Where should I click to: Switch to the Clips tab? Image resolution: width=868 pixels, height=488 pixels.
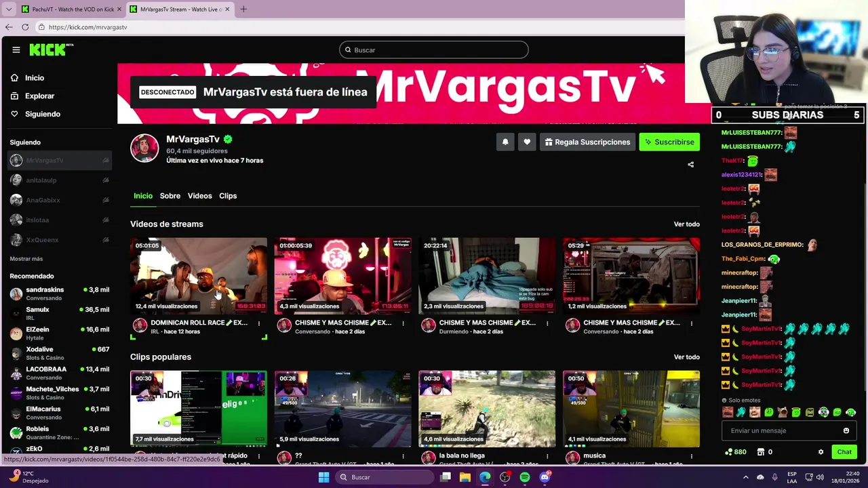(228, 196)
